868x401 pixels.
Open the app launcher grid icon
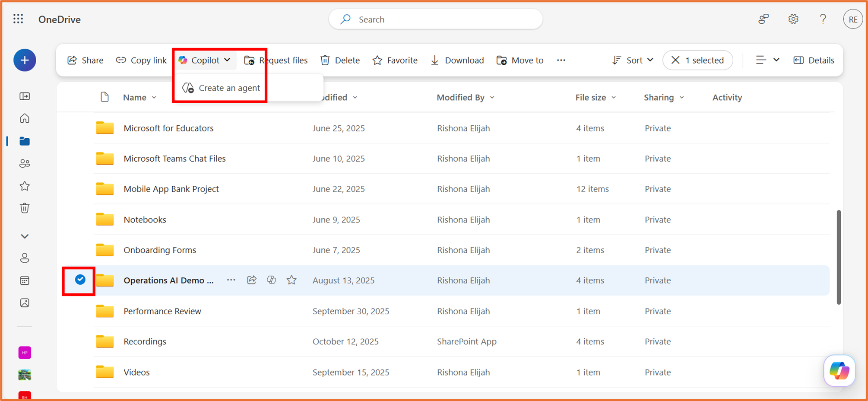pyautogui.click(x=18, y=19)
